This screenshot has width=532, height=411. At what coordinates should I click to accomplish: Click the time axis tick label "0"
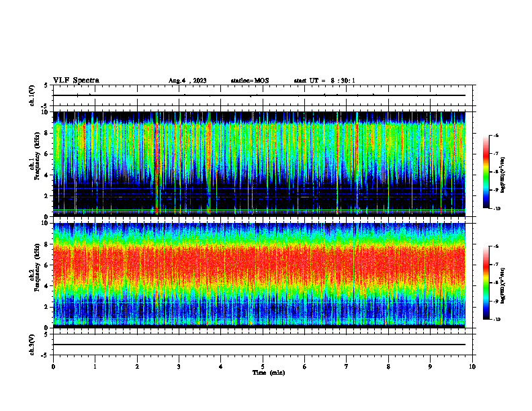(53, 367)
